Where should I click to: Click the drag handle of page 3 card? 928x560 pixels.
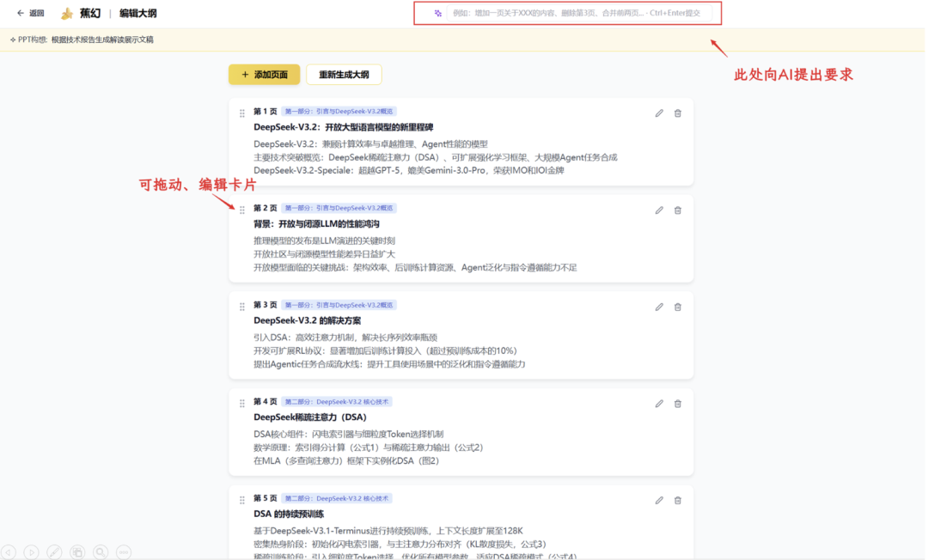[241, 306]
